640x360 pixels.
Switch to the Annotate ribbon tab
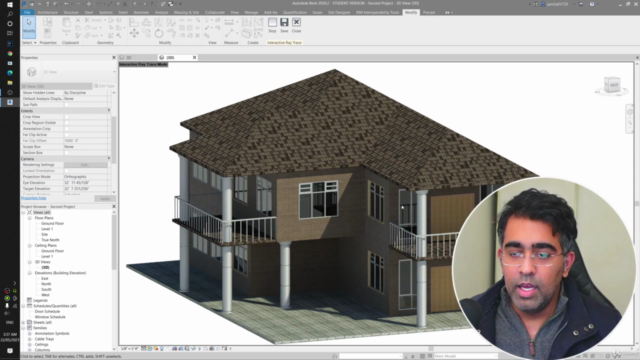[141, 12]
